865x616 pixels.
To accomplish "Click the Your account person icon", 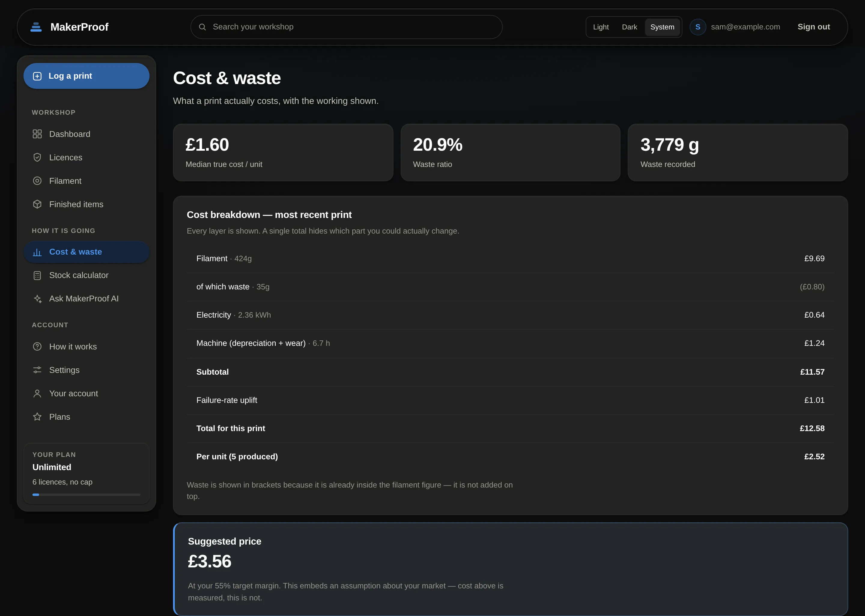I will (x=37, y=394).
